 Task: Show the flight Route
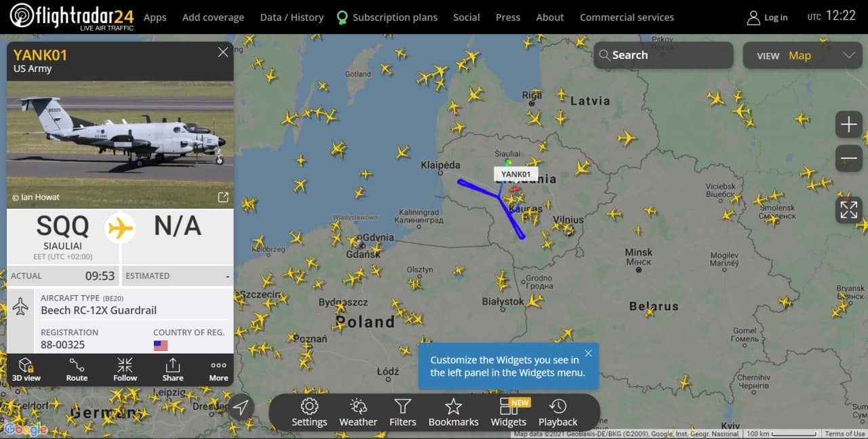pyautogui.click(x=77, y=370)
